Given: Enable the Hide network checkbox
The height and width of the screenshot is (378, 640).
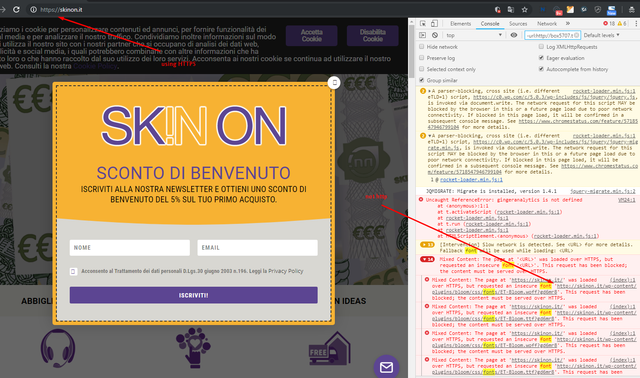Looking at the screenshot, I should (x=422, y=47).
